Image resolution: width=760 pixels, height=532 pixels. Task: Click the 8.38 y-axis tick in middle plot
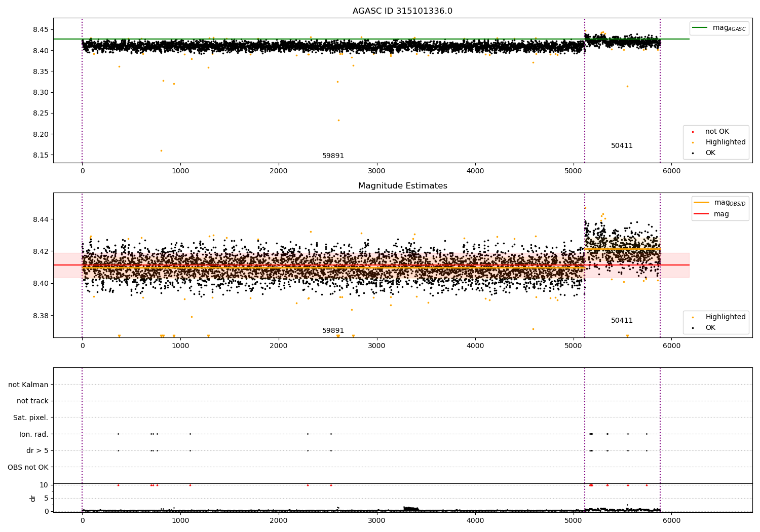[x=41, y=316]
